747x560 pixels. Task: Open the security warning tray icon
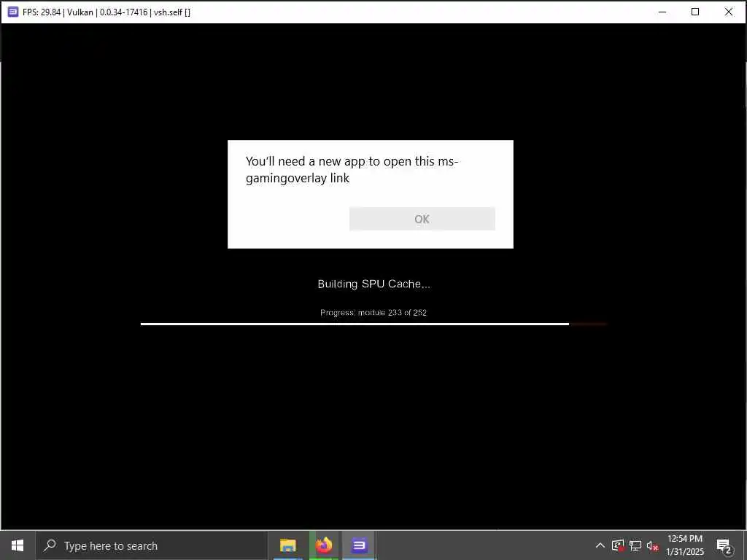pos(618,545)
